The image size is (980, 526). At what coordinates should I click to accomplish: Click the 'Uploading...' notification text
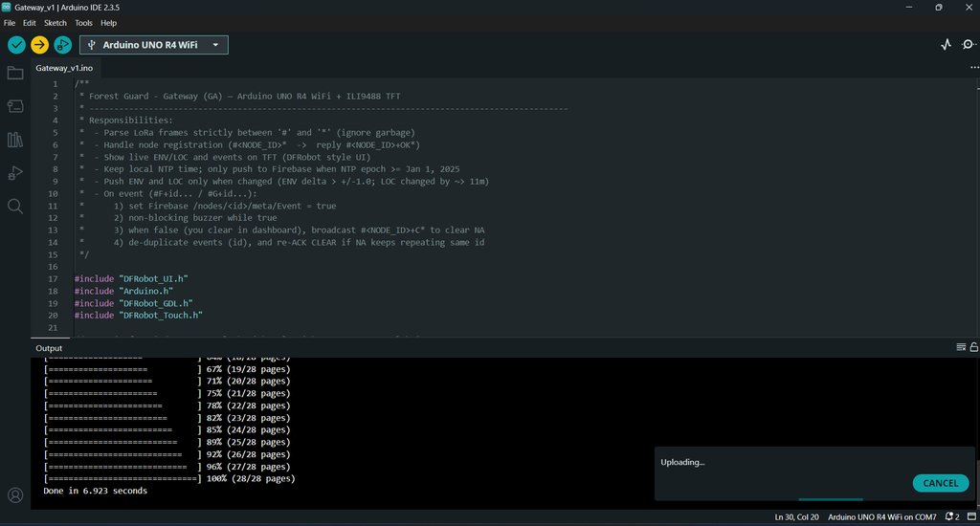pyautogui.click(x=682, y=462)
